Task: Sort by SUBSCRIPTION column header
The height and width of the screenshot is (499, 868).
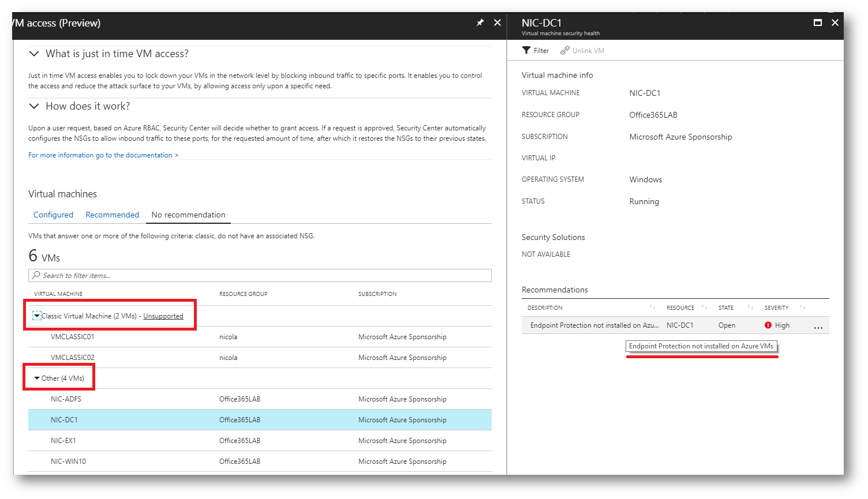Action: click(377, 294)
